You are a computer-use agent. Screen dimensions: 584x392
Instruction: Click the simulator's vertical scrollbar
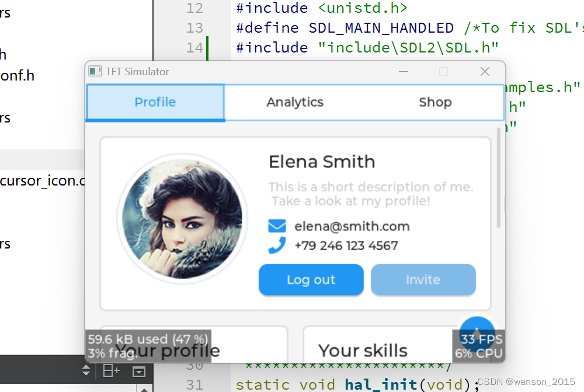[x=498, y=178]
